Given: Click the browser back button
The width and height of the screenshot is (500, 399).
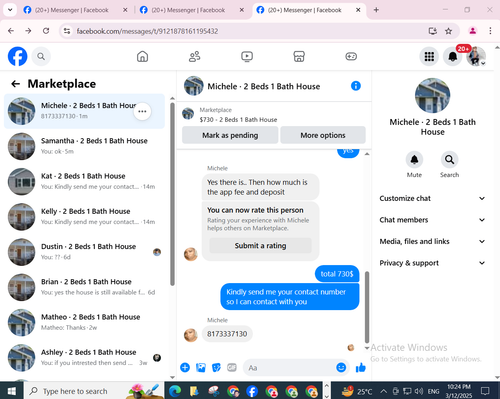Looking at the screenshot, I should (x=11, y=31).
